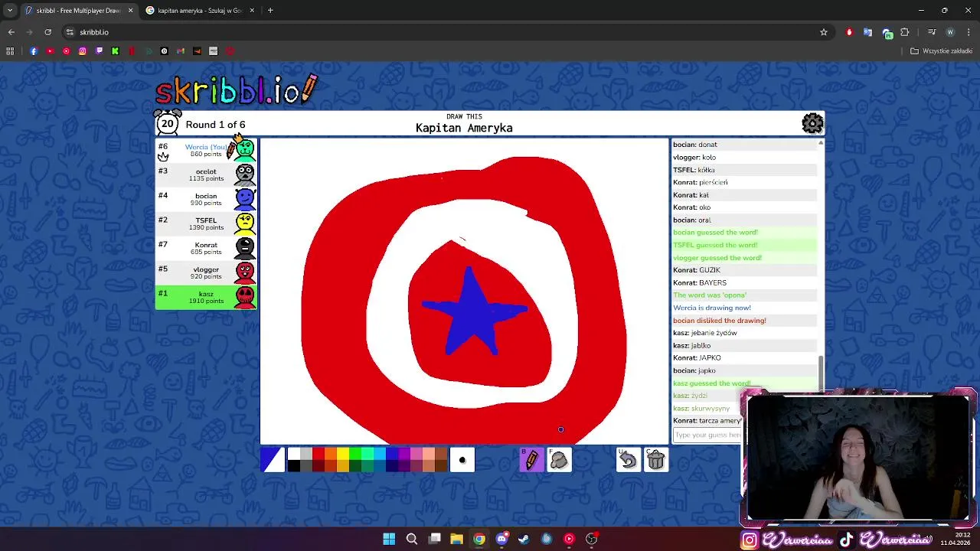This screenshot has width=980, height=551.
Task: Open the YouTube bookmark
Action: [50, 51]
